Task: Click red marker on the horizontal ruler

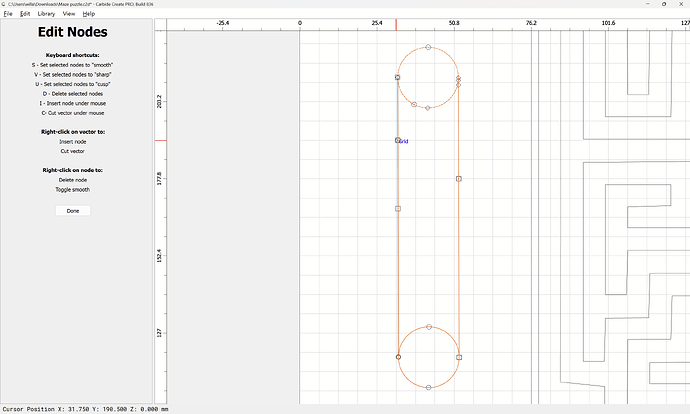Action: [396, 23]
